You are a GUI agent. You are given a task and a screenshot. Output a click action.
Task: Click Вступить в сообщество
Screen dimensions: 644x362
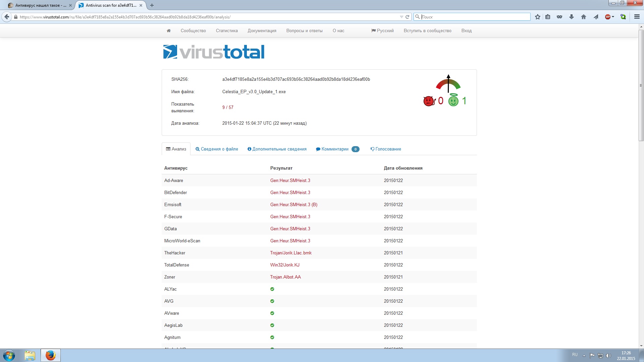[427, 31]
